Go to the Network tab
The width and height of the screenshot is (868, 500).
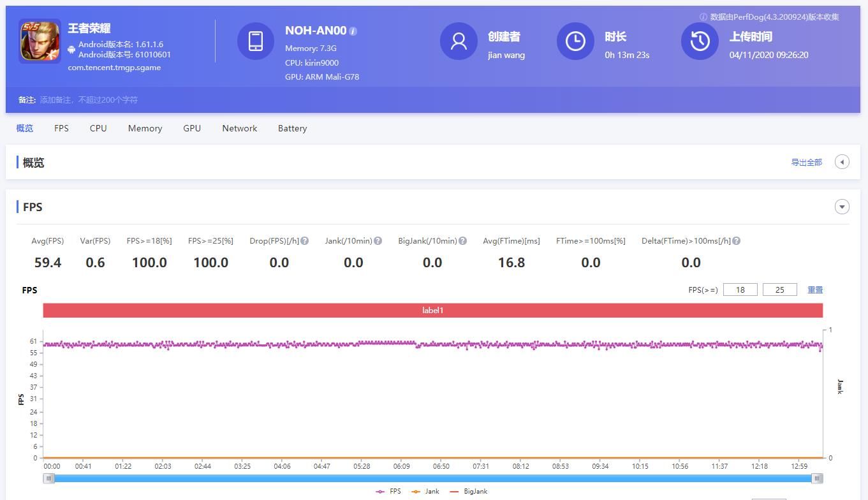coord(240,128)
